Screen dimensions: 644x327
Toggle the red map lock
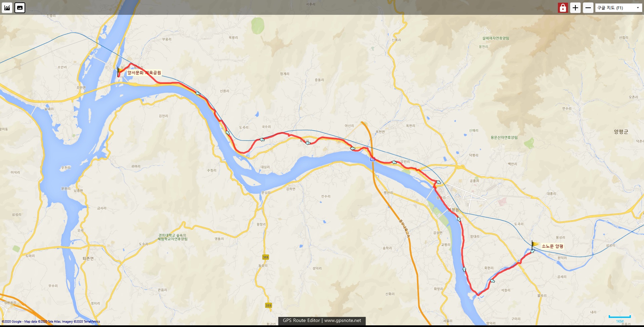(x=563, y=8)
